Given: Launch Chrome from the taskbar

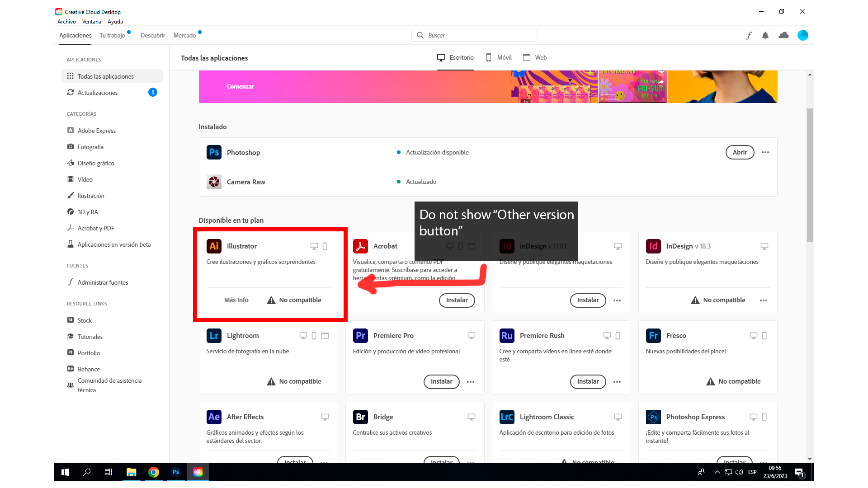Looking at the screenshot, I should (x=154, y=472).
